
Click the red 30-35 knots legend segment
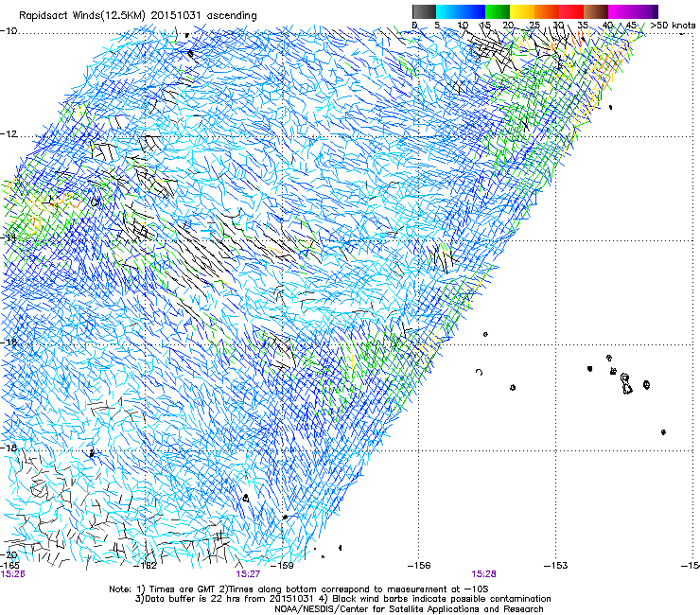(571, 11)
